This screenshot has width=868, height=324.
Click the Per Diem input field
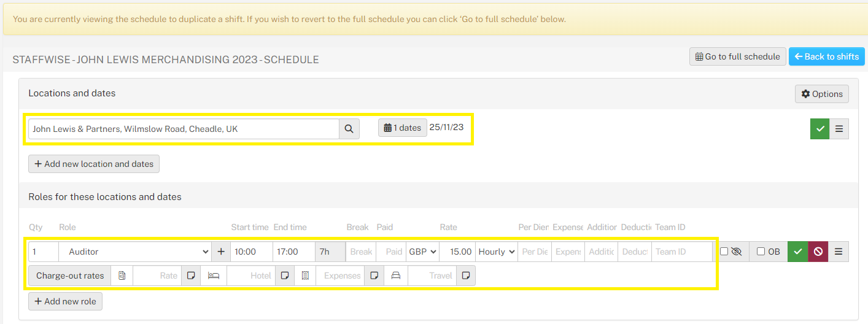click(535, 252)
